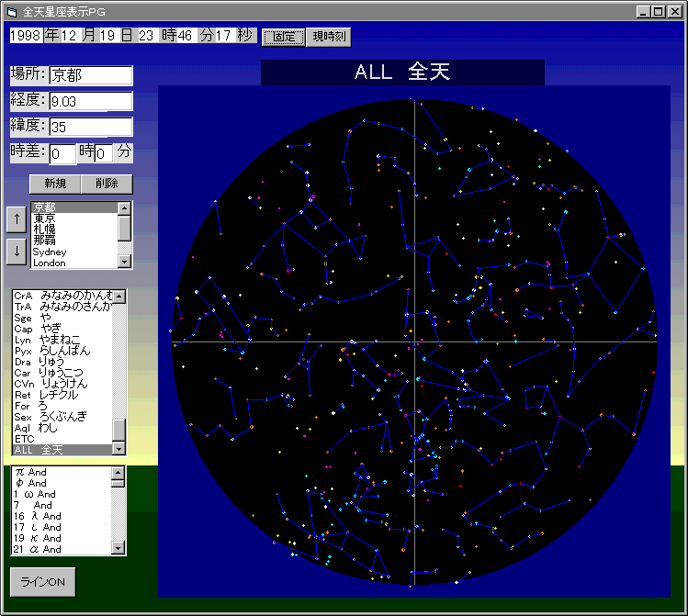Click the 時差 minutes input field
The image size is (688, 616).
coord(104,153)
